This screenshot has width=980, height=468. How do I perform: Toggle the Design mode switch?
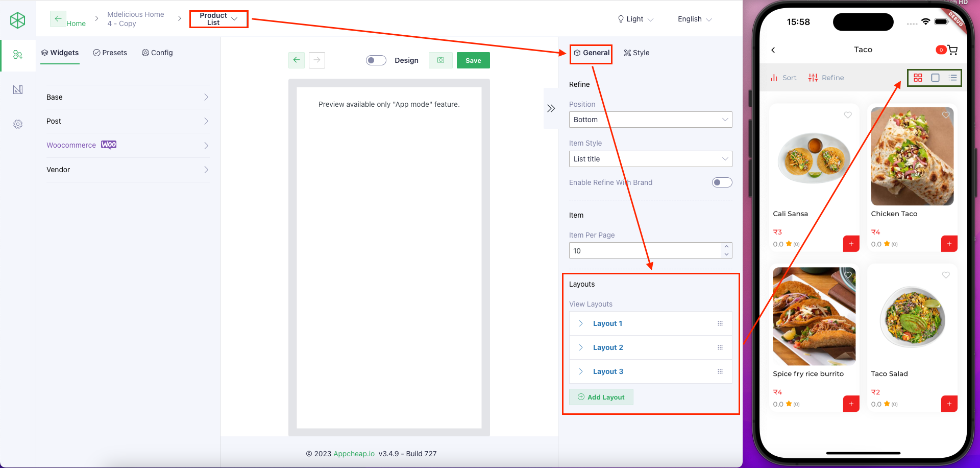[x=376, y=60]
